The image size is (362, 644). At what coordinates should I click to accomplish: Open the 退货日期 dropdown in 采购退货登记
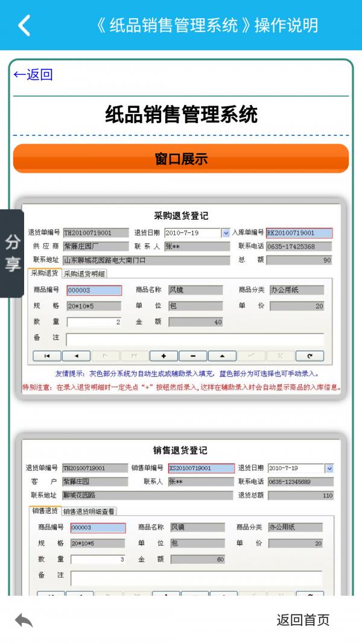pyautogui.click(x=226, y=234)
